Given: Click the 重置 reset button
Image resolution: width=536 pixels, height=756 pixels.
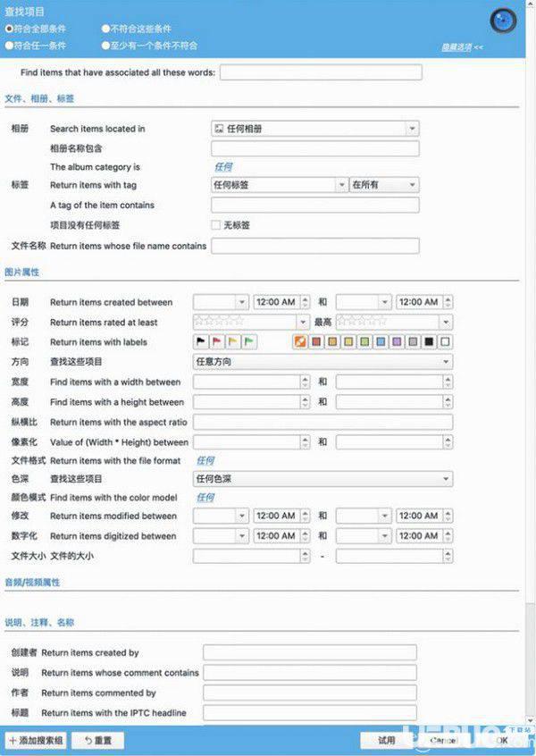Looking at the screenshot, I should (98, 741).
